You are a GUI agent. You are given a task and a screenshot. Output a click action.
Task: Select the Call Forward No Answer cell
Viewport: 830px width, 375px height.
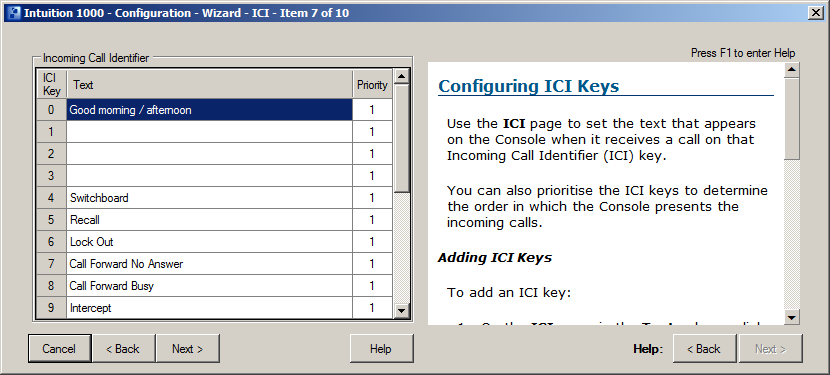tap(210, 264)
